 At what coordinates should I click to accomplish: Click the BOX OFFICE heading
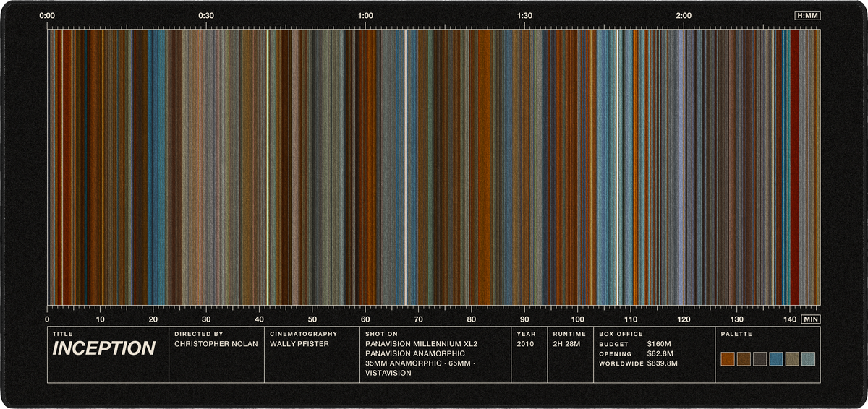621,334
